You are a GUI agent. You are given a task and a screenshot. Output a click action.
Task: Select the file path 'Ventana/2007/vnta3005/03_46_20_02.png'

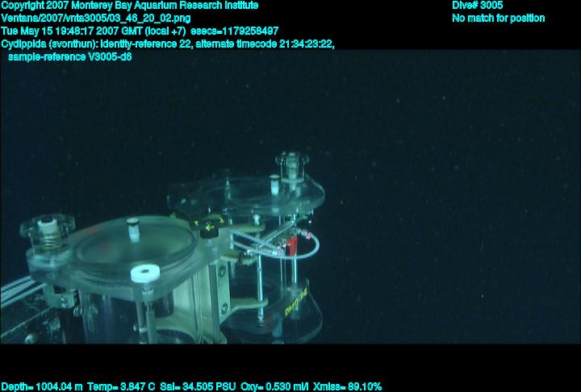[96, 19]
